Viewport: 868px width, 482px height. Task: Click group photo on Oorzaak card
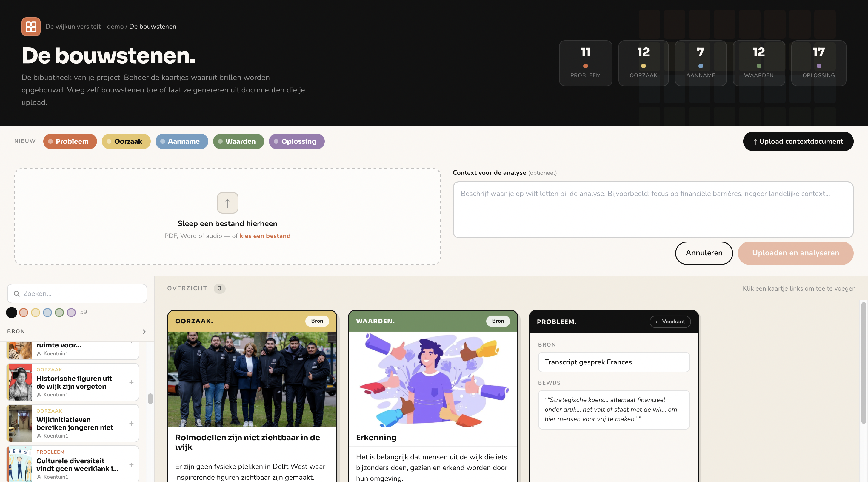[x=252, y=379]
